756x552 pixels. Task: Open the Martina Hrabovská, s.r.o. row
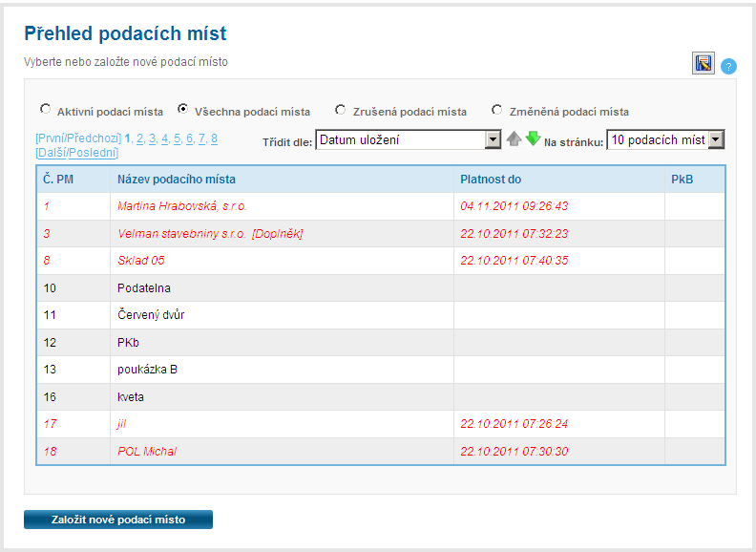[x=179, y=206]
